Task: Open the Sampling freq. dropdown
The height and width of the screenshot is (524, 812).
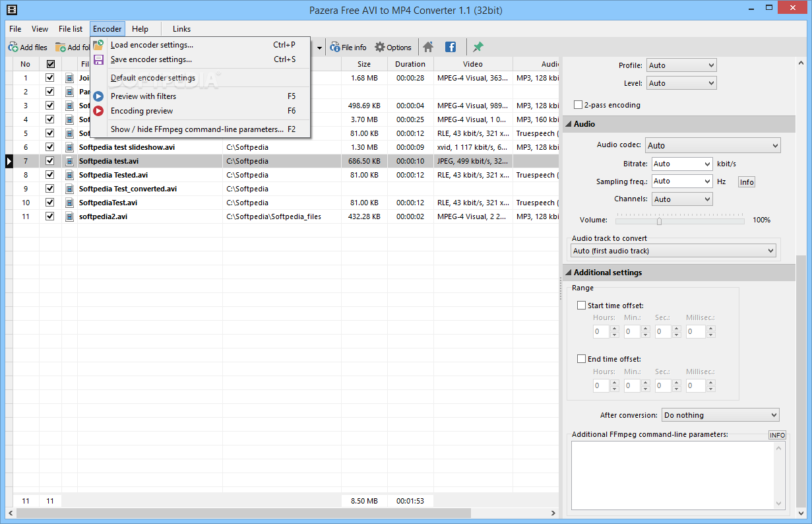Action: 682,181
